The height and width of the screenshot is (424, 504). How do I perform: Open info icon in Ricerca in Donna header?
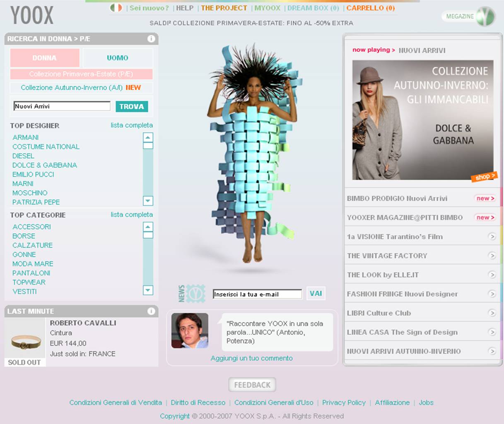click(x=151, y=38)
